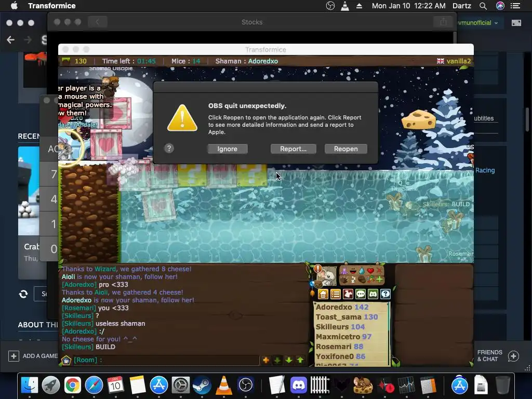Click the Racing tag link in Steam

click(485, 170)
